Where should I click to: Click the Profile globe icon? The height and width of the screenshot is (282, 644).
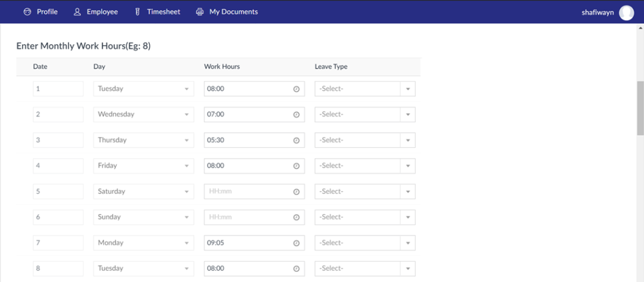pyautogui.click(x=27, y=12)
